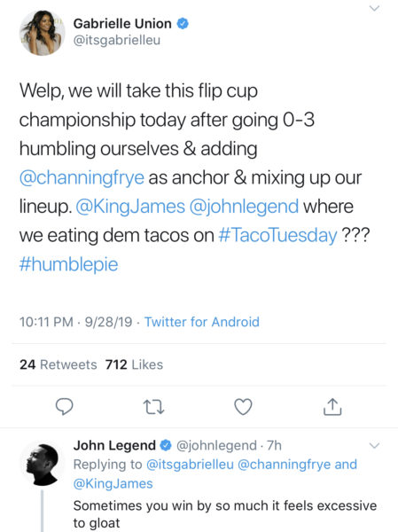This screenshot has width=398, height=532.
Task: Open the #humblepie hashtag
Action: [x=68, y=264]
